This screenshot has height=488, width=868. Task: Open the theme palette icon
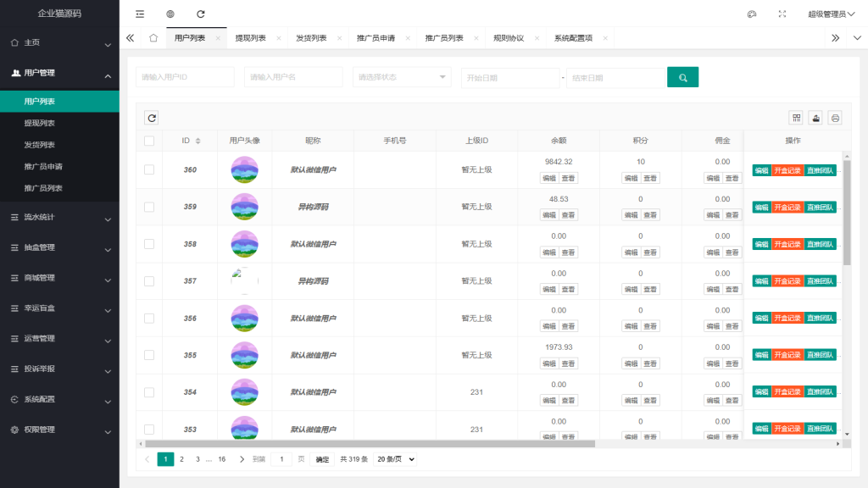[x=752, y=14]
